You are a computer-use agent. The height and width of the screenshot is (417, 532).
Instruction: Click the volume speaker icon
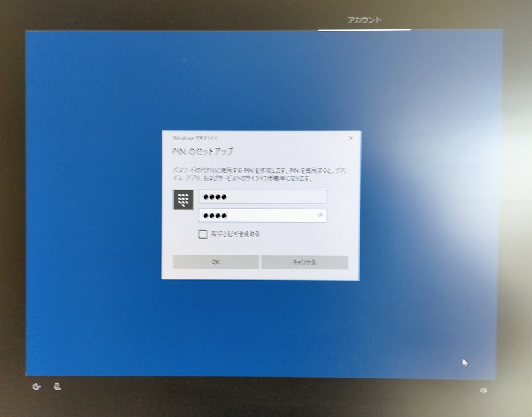(483, 390)
